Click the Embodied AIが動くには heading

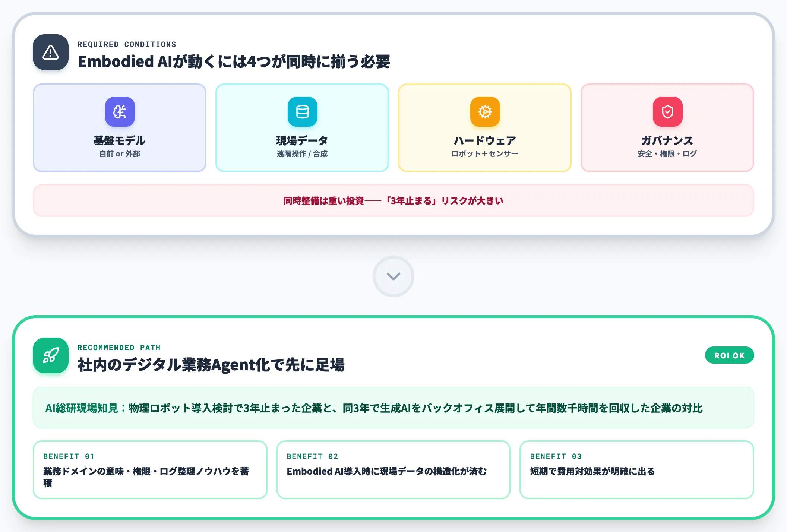click(x=234, y=61)
